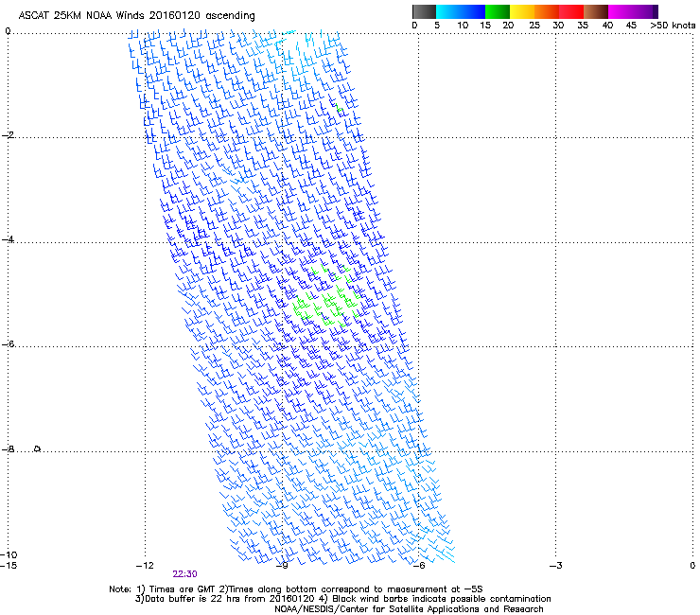Viewport: 700px width, 615px height.
Task: Click the latitude label '-10'
Action: [x=9, y=554]
